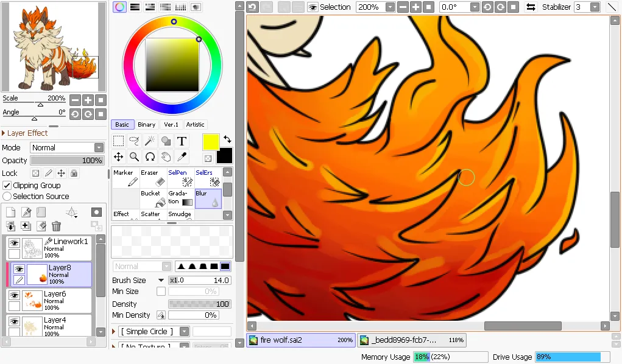Choose the Blur tool

pyautogui.click(x=208, y=198)
